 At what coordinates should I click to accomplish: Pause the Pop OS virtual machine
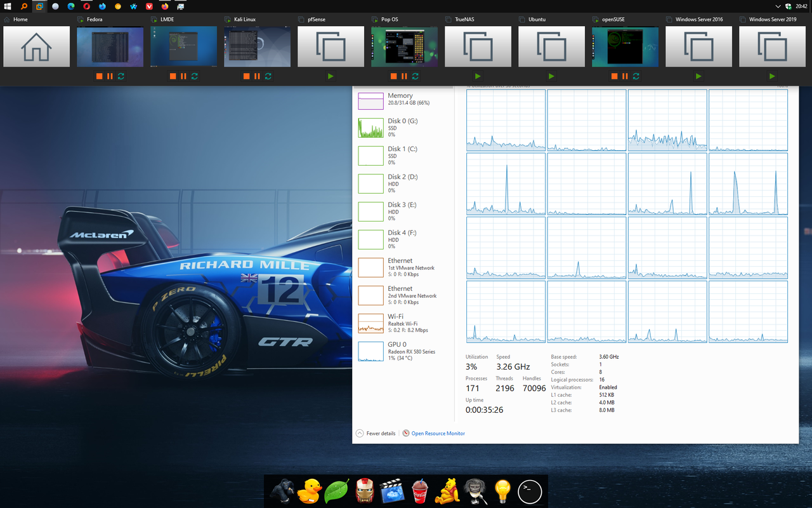click(404, 76)
